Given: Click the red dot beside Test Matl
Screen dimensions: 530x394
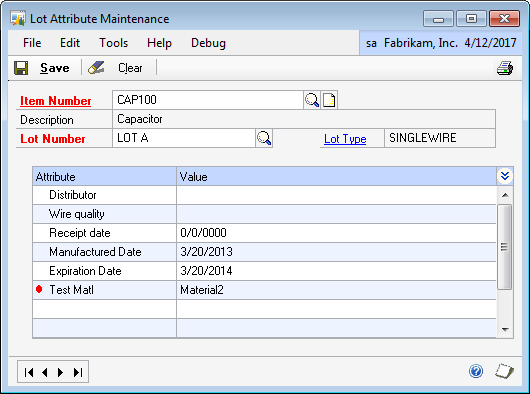Looking at the screenshot, I should click(39, 289).
